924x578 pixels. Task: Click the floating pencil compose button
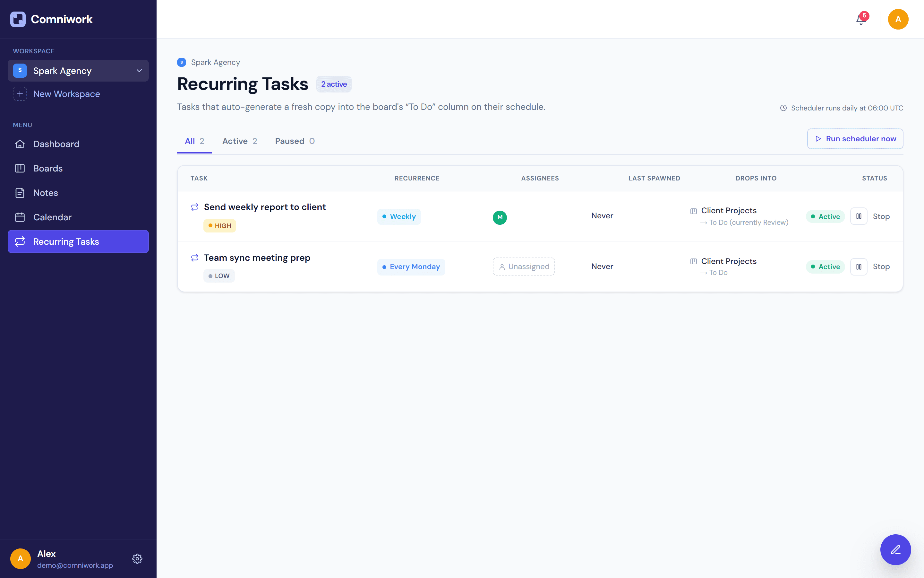[895, 549]
